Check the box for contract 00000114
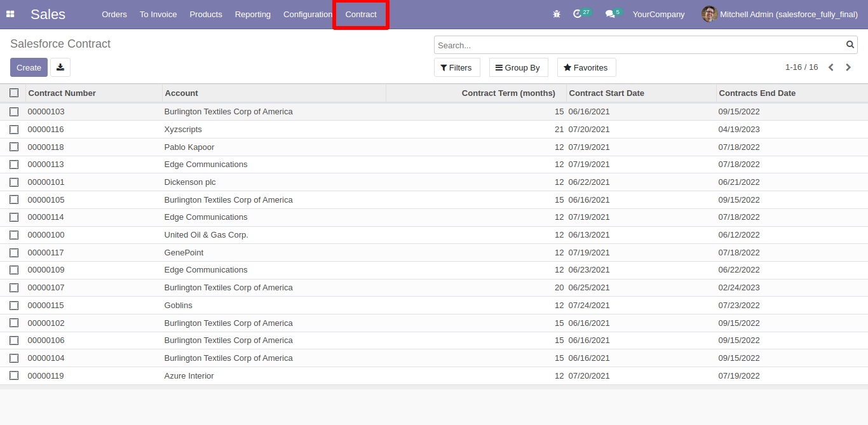 14,217
